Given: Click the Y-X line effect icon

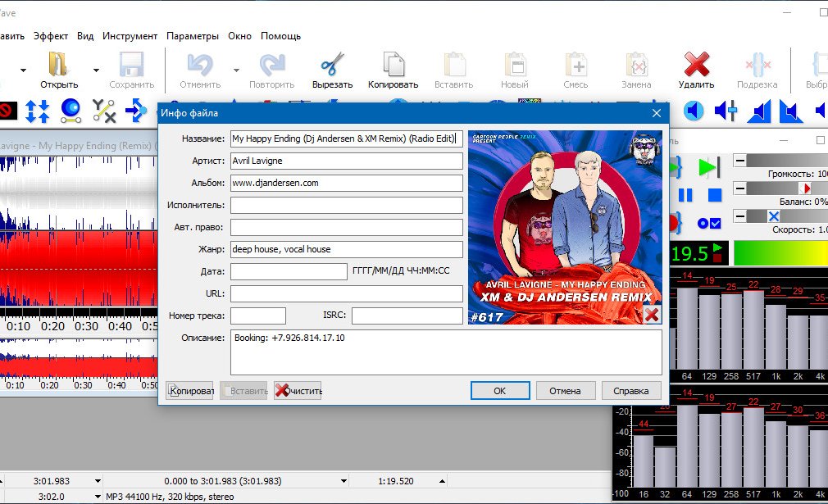Looking at the screenshot, I should [x=104, y=111].
